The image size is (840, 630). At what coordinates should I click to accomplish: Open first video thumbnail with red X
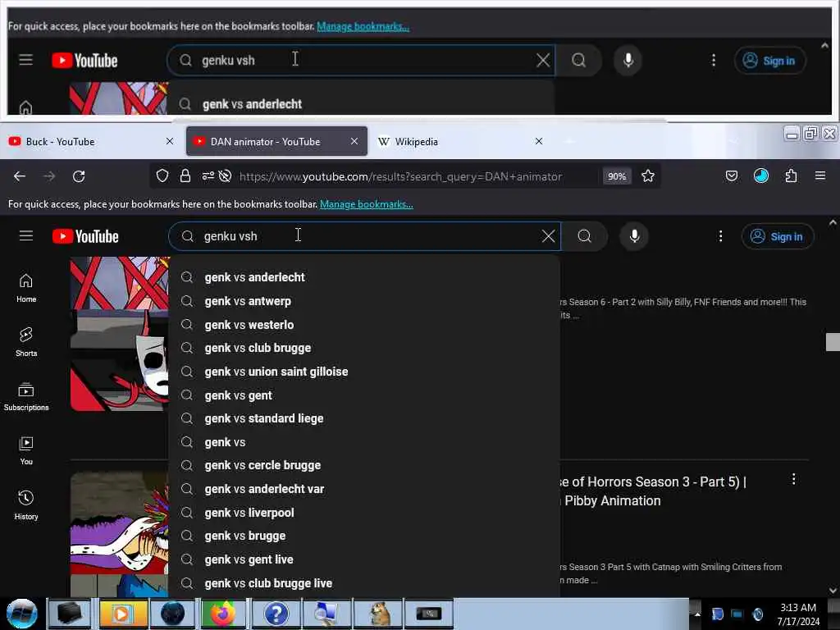[x=120, y=334]
